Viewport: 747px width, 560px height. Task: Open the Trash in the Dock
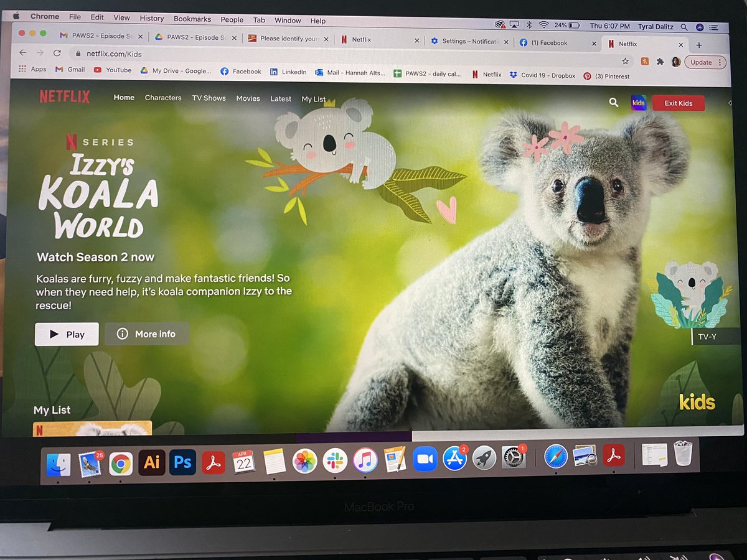pos(683,454)
